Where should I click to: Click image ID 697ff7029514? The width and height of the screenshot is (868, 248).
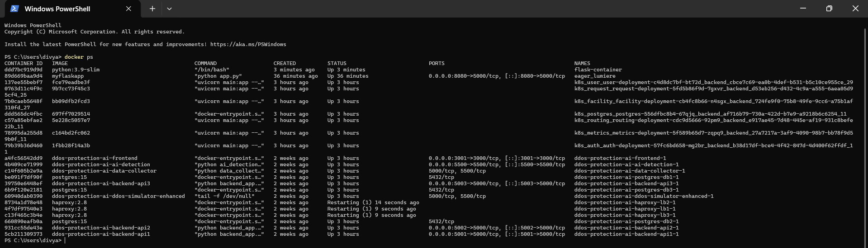point(71,114)
